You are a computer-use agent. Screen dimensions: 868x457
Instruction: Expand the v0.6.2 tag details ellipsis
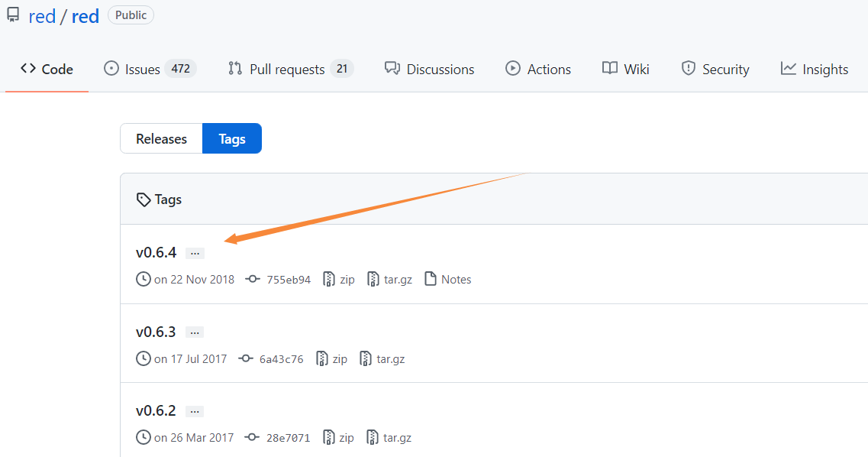pyautogui.click(x=195, y=411)
